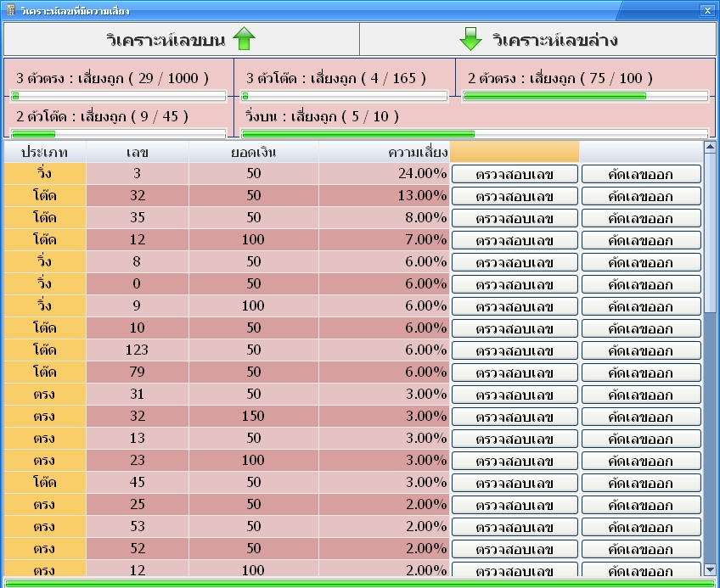Verify number 123 with ตรวจสอบเลข

[x=515, y=350]
